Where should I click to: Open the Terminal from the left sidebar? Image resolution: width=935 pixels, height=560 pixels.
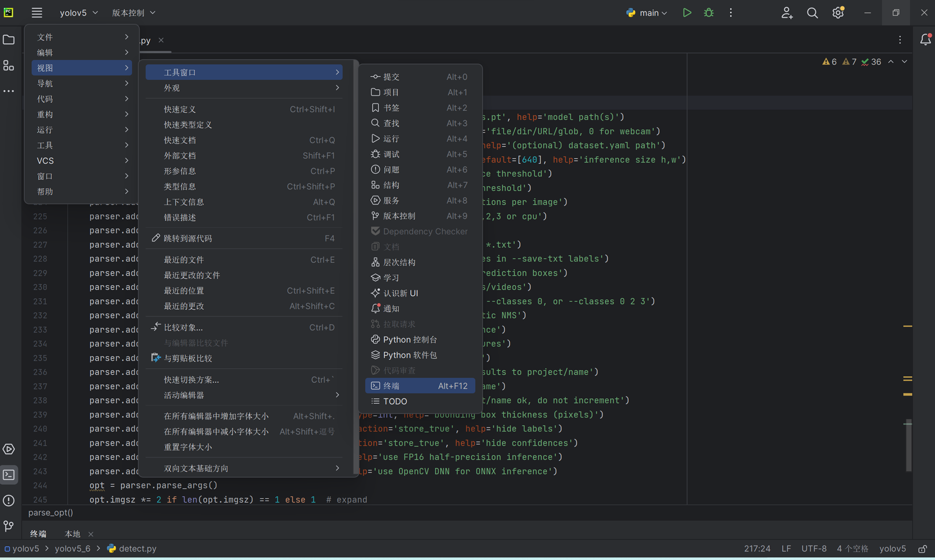coord(9,474)
